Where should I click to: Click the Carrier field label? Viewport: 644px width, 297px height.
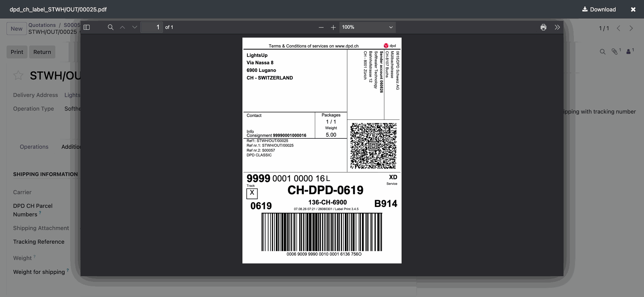[22, 192]
